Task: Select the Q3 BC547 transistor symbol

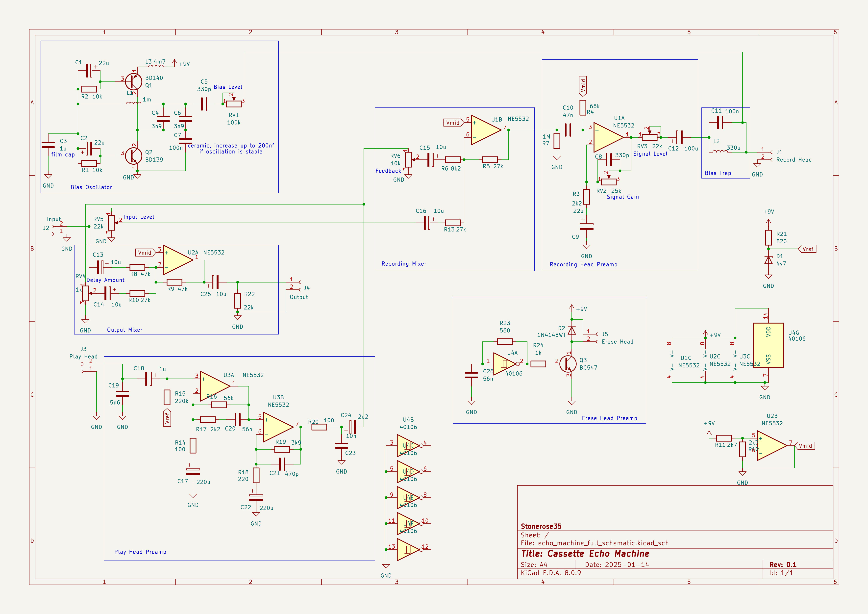Action: [x=568, y=364]
